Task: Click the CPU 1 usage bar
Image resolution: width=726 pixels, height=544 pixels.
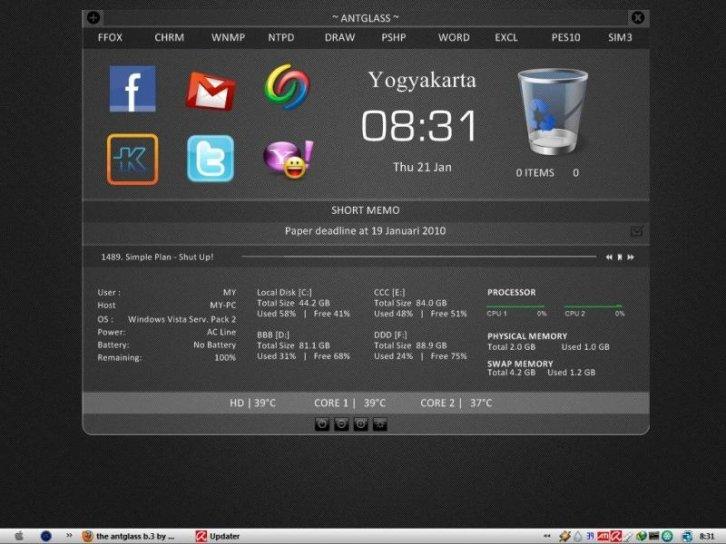Action: pos(515,306)
